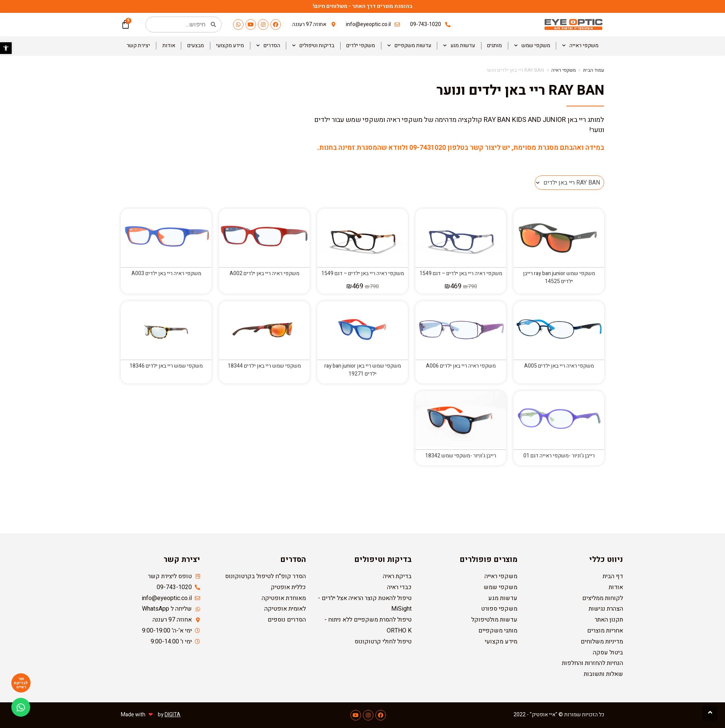Click the phone icon in the footer contact list
Viewport: 725px width, 728px height.
197,587
